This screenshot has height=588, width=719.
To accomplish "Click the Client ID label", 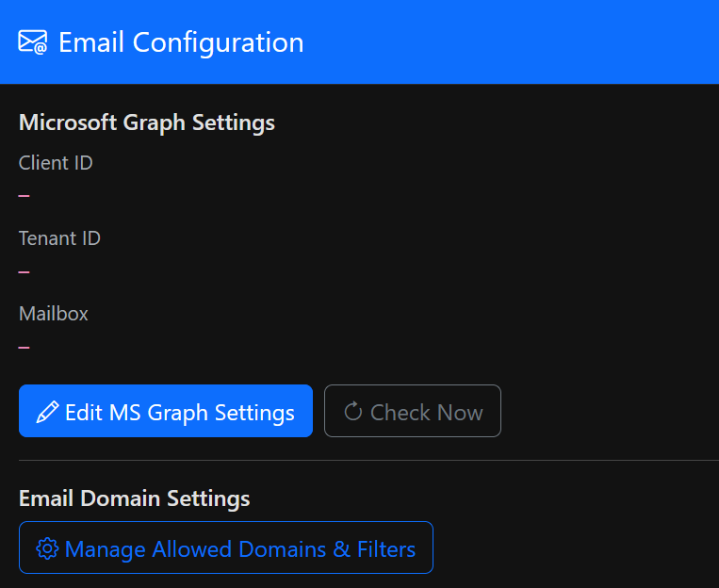I will [x=56, y=163].
